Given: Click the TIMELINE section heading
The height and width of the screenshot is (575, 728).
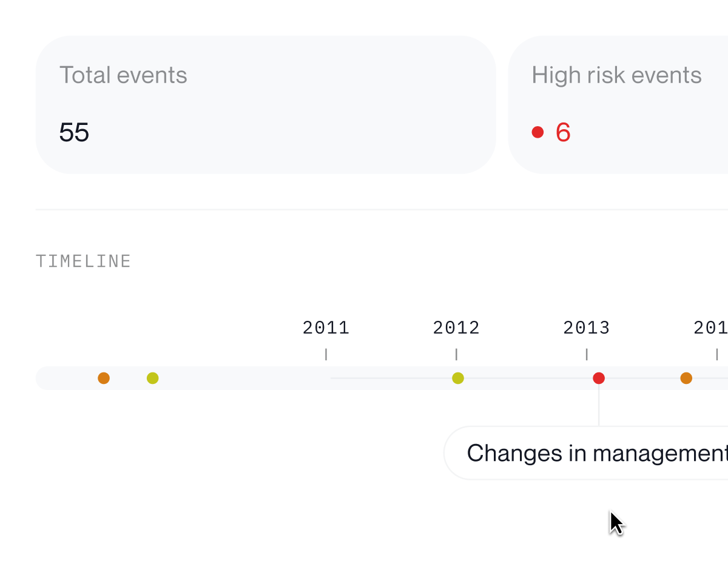Looking at the screenshot, I should (84, 261).
